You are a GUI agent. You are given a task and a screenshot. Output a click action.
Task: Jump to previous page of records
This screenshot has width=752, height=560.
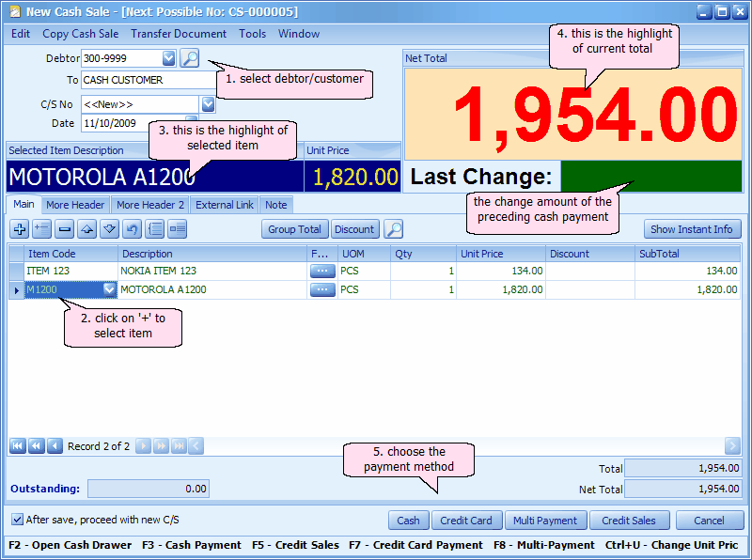(x=36, y=446)
